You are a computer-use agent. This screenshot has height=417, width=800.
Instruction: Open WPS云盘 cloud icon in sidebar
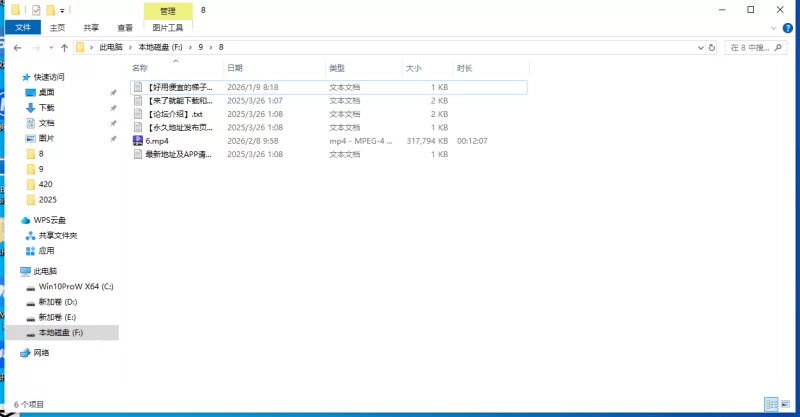(26, 220)
